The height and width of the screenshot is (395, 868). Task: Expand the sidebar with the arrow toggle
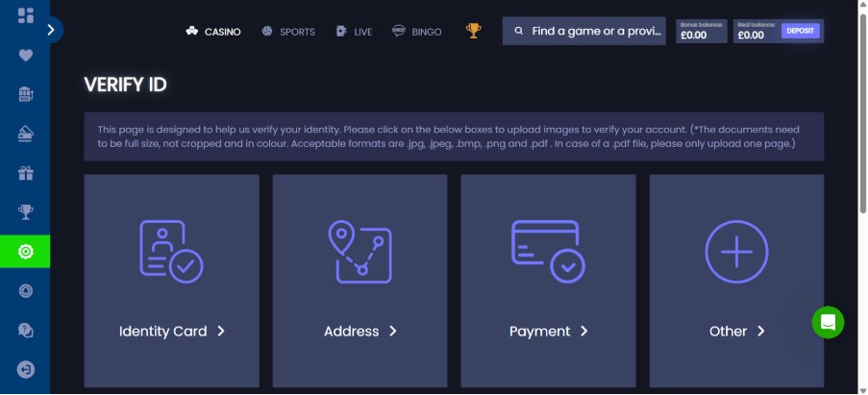[x=52, y=30]
